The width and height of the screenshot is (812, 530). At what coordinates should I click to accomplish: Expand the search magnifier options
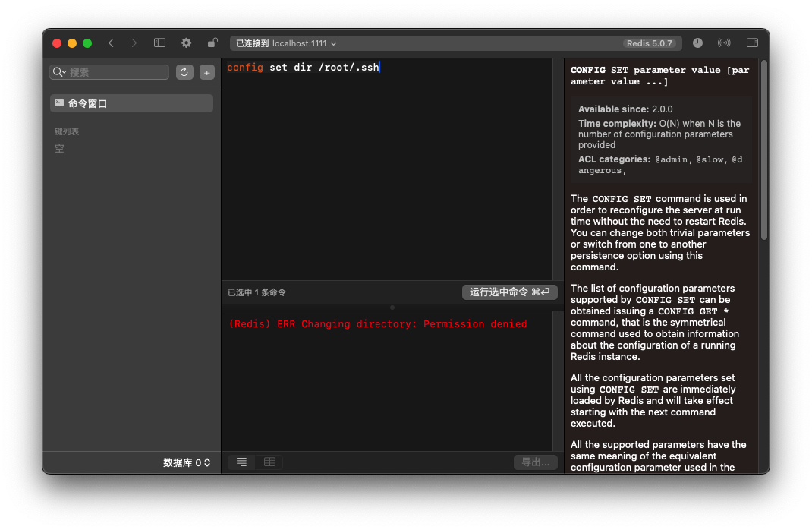coord(59,72)
